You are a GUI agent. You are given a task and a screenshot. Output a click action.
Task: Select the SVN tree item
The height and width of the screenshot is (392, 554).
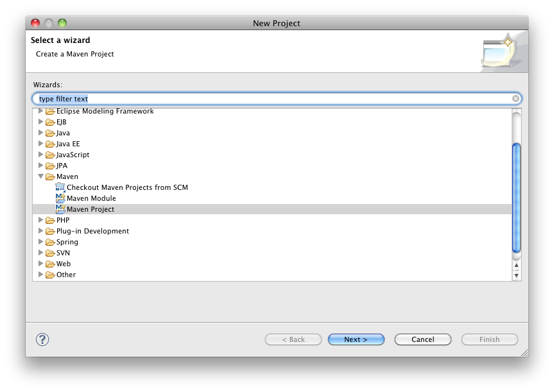pos(63,253)
